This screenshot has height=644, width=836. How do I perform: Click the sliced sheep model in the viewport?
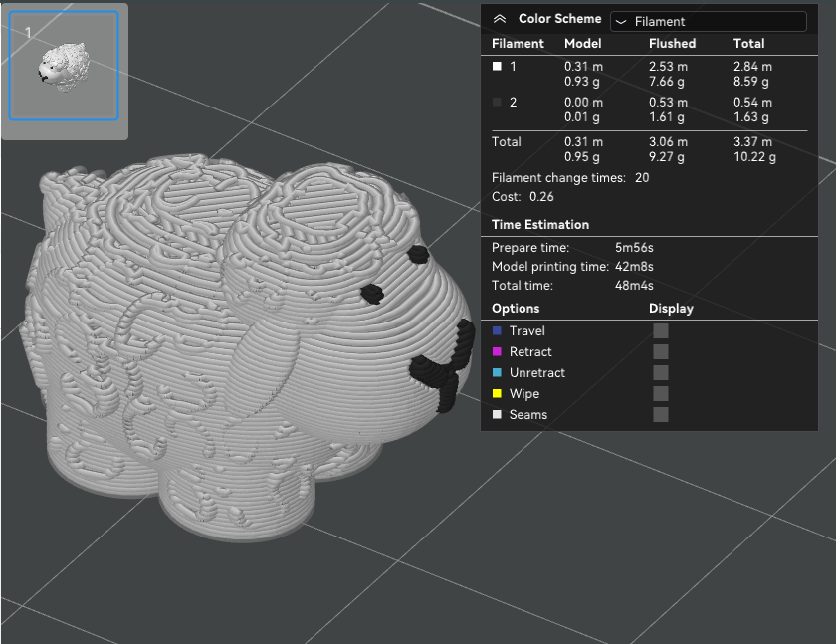click(245, 346)
